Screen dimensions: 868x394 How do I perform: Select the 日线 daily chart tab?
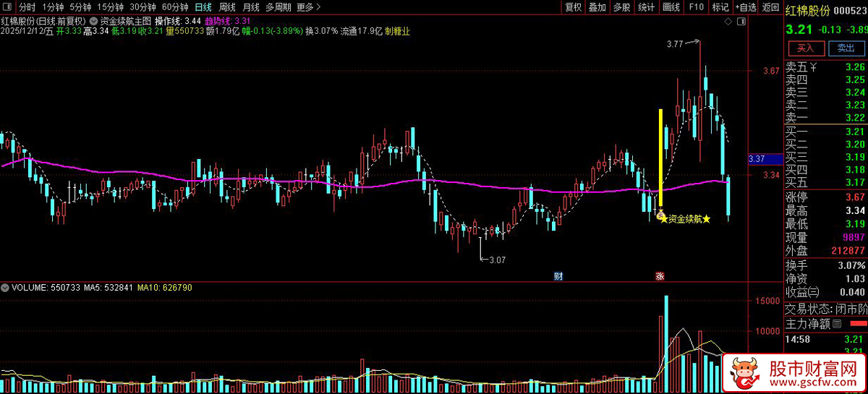coord(203,7)
